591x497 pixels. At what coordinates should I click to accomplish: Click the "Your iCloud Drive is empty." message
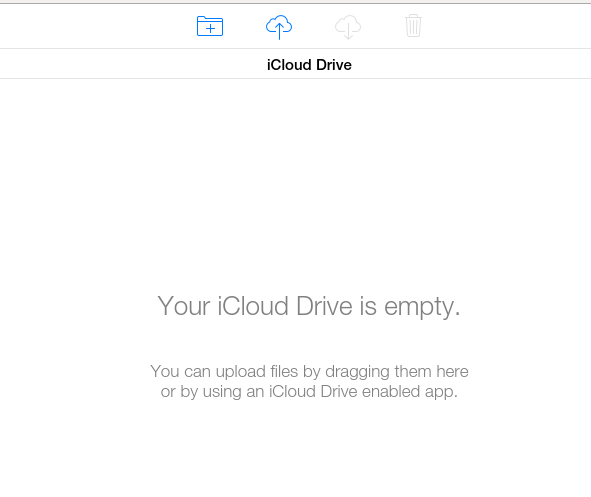tap(309, 306)
